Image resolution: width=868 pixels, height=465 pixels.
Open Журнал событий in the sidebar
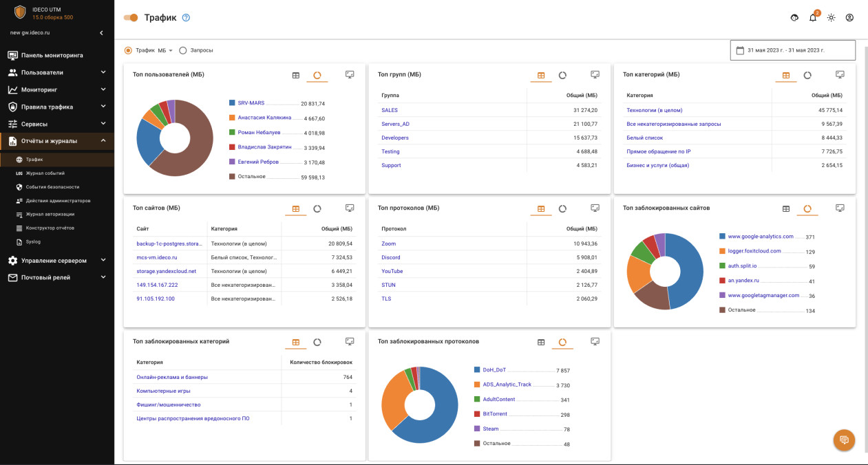click(45, 173)
